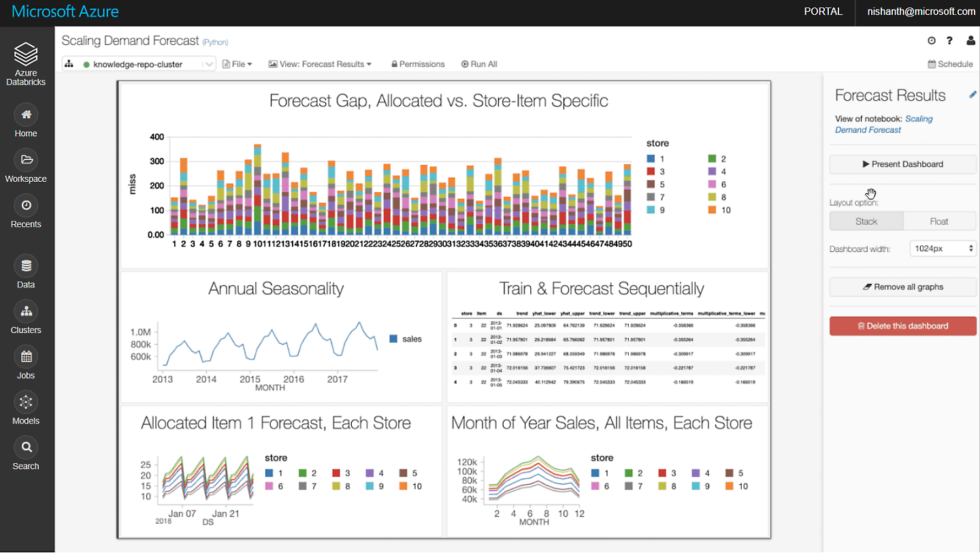Open the Data section icon
The width and height of the screenshot is (980, 553).
(26, 266)
